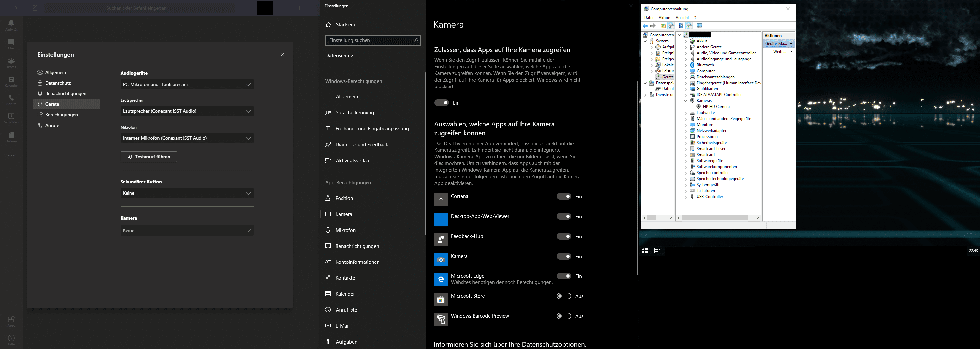Close the Teams Einstellungen dialog
This screenshot has height=349, width=980.
[x=283, y=54]
